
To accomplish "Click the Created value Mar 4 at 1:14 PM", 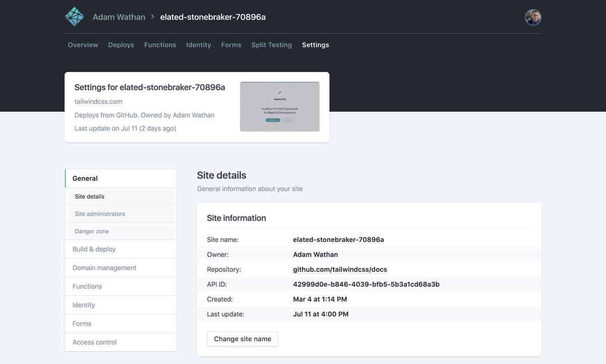I will [x=320, y=299].
